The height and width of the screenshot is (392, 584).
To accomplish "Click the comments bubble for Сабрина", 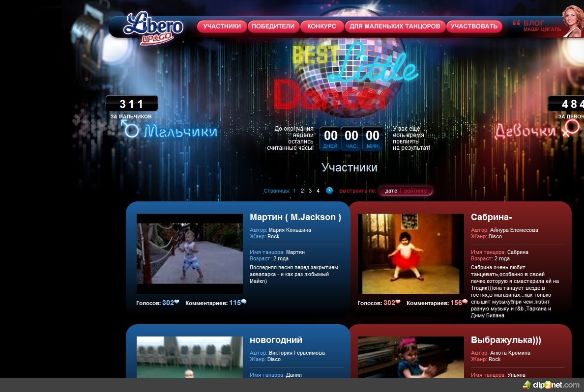I will [465, 302].
